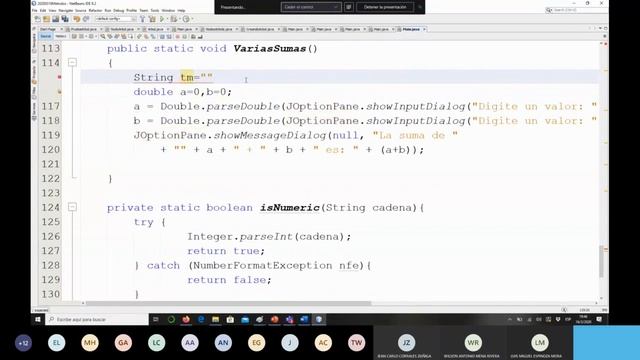Click Detener la presentación button
The height and width of the screenshot is (360, 640).
tap(385, 7)
